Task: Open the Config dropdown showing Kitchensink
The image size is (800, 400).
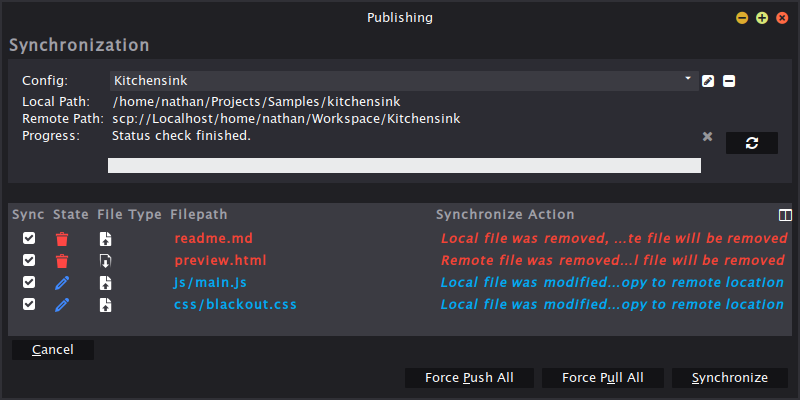Action: [404, 81]
